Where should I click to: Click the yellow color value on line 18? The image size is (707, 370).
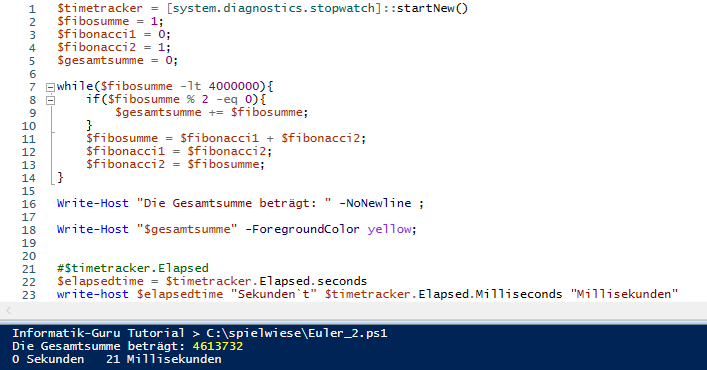(389, 229)
